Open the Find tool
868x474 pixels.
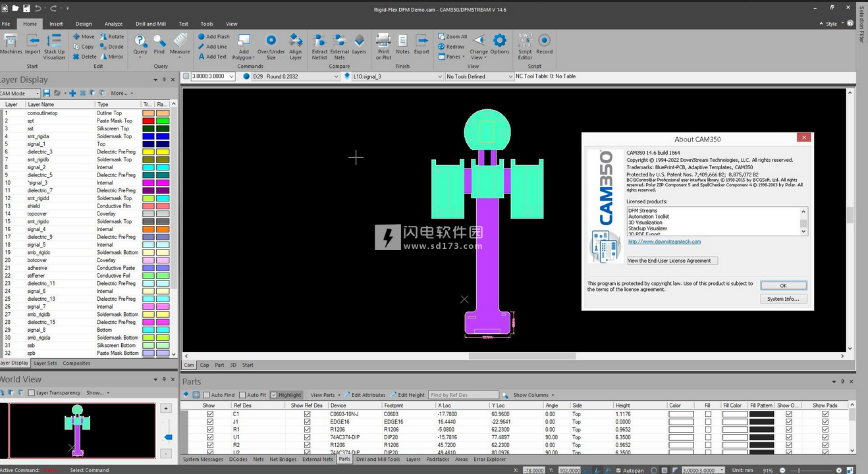tap(159, 44)
